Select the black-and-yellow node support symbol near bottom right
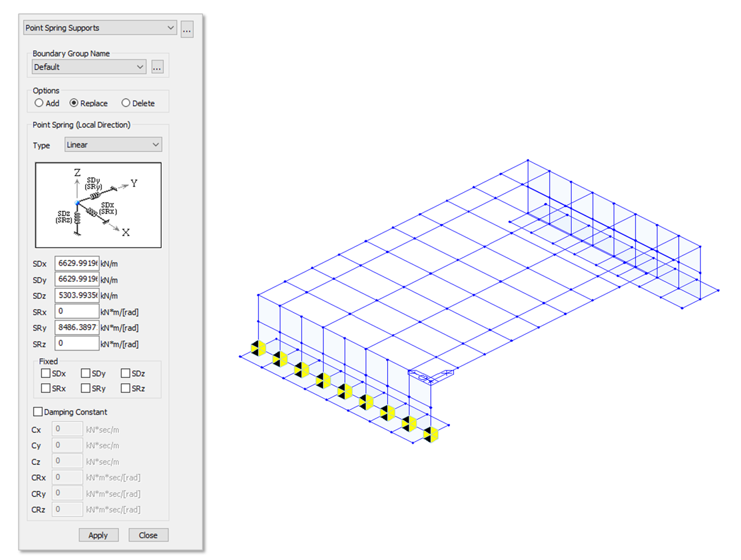The width and height of the screenshot is (741, 560). click(431, 434)
